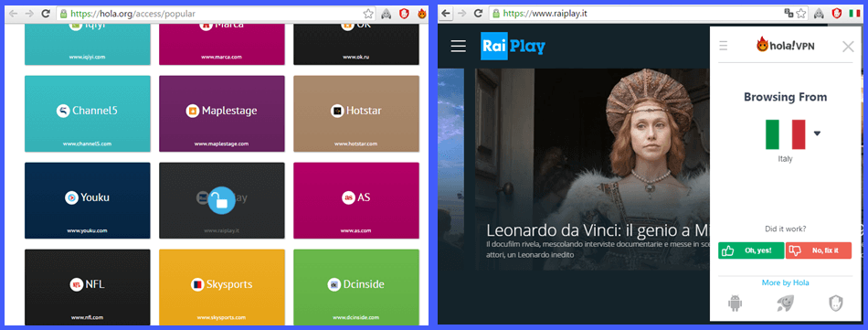
Task: Open the iqiyi site tile
Action: tap(88, 44)
